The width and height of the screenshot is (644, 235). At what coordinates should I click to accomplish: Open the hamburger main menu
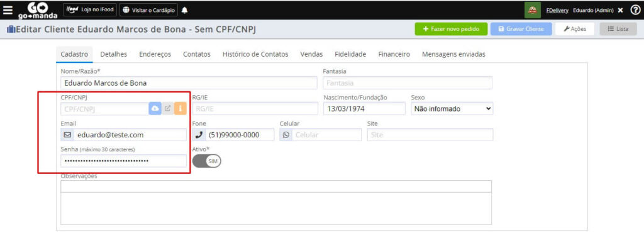(8, 10)
